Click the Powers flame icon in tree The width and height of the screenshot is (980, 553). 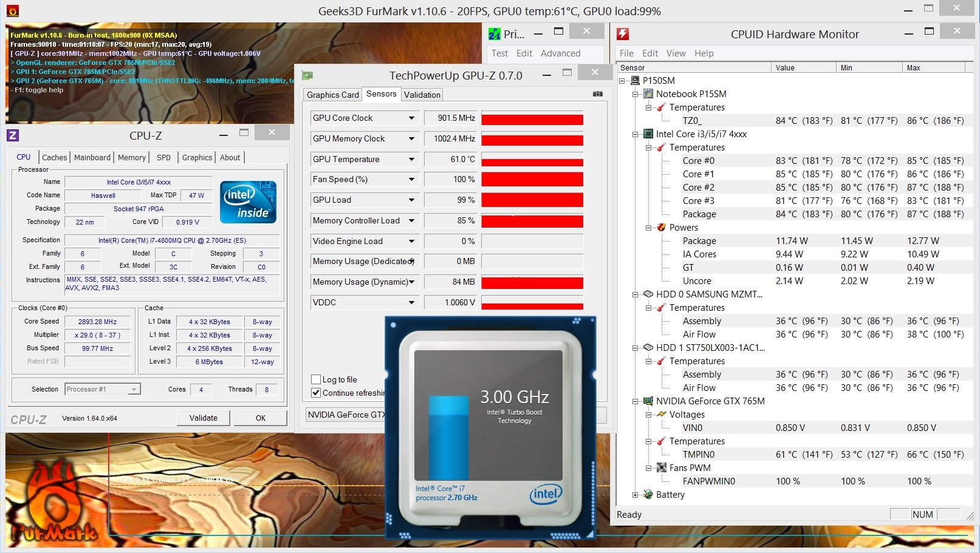pyautogui.click(x=662, y=227)
